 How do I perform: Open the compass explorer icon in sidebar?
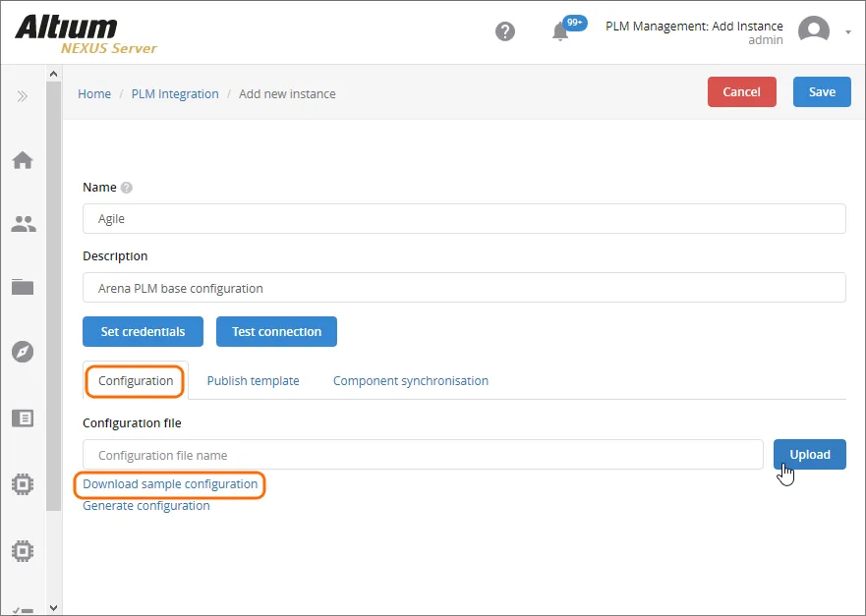pos(23,352)
